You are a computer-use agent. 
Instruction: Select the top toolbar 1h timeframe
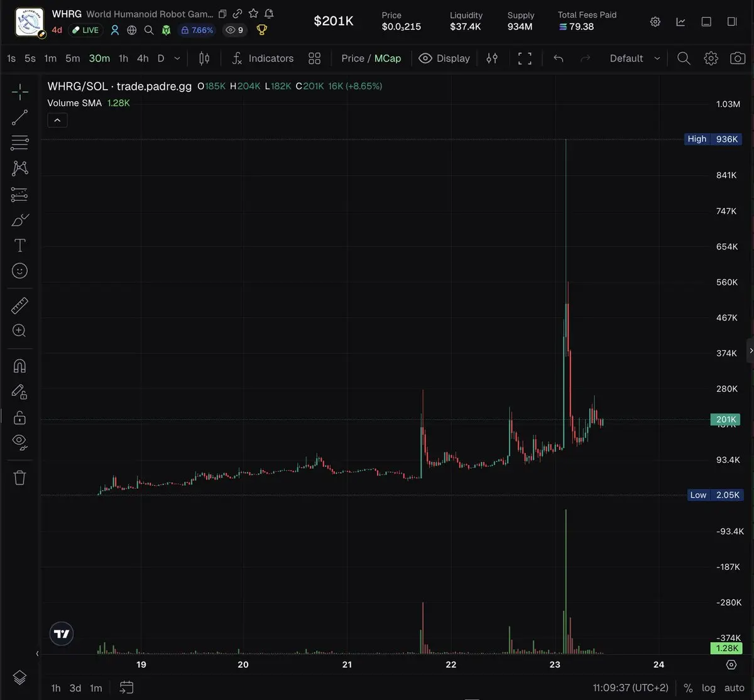[x=123, y=58]
